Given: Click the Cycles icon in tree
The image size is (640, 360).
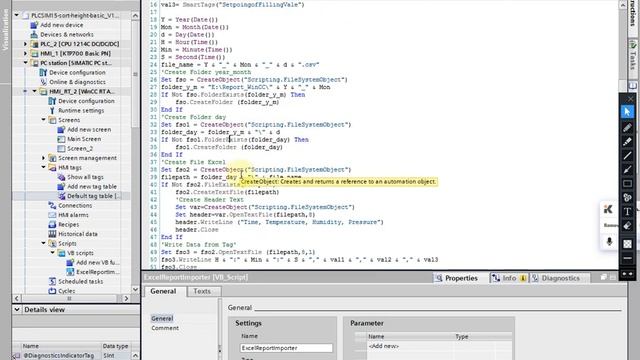Looking at the screenshot, I should coord(52,291).
